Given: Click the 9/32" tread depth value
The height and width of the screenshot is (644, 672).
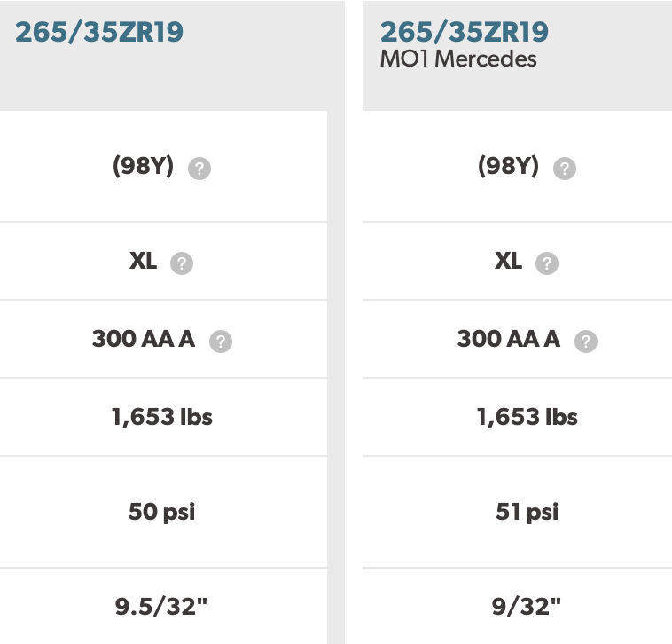Looking at the screenshot, I should [x=527, y=607].
